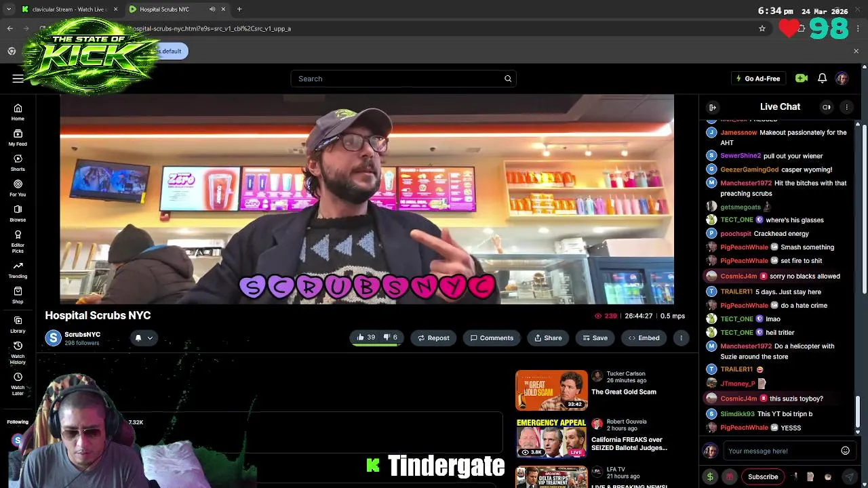Subscribe via the chat Subscribe button
The height and width of the screenshot is (488, 868).
[x=763, y=476]
